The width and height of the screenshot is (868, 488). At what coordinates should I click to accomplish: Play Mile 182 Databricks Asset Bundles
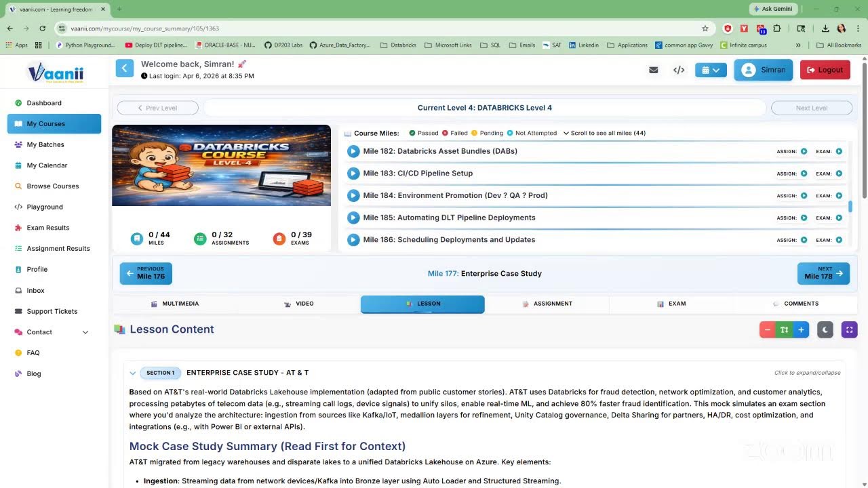pyautogui.click(x=353, y=151)
